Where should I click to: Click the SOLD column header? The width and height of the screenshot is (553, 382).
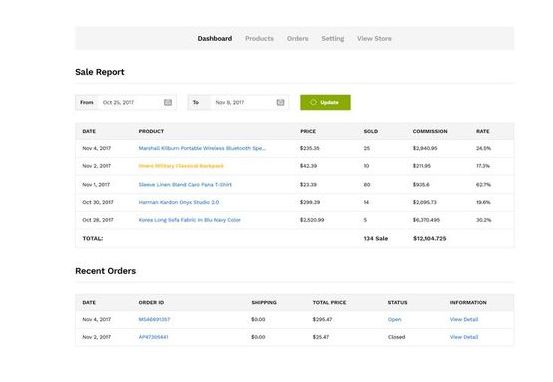click(371, 131)
